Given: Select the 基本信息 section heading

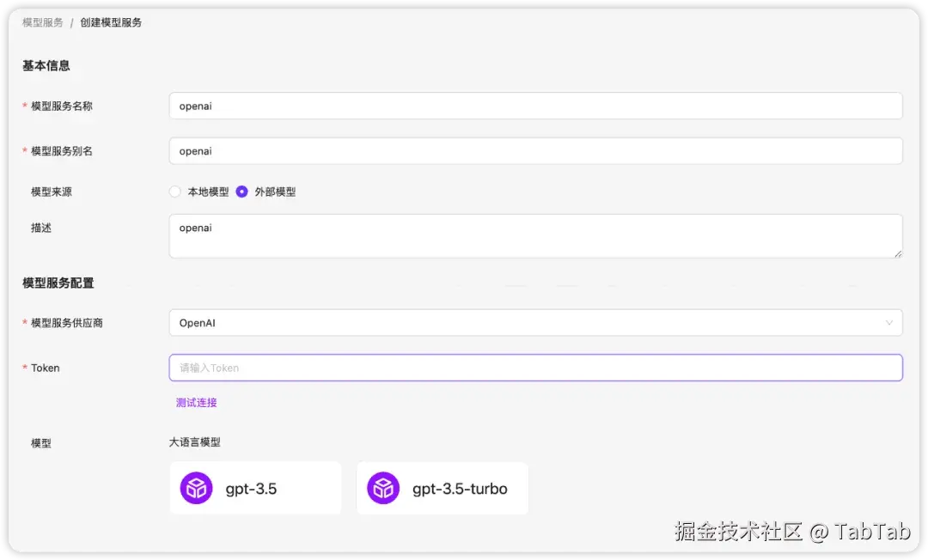Looking at the screenshot, I should click(46, 65).
